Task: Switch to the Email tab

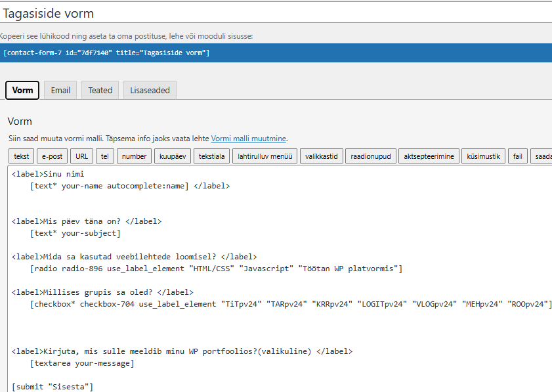Action: pyautogui.click(x=60, y=91)
